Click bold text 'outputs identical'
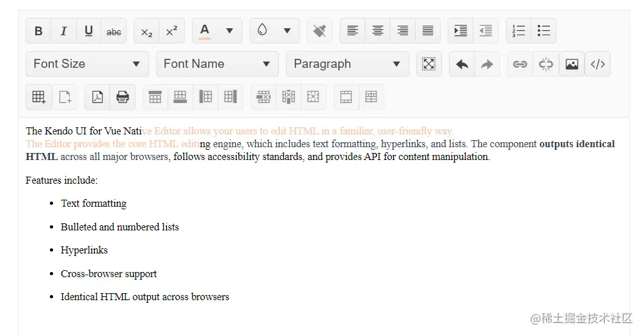Image resolution: width=644 pixels, height=336 pixels. (577, 144)
